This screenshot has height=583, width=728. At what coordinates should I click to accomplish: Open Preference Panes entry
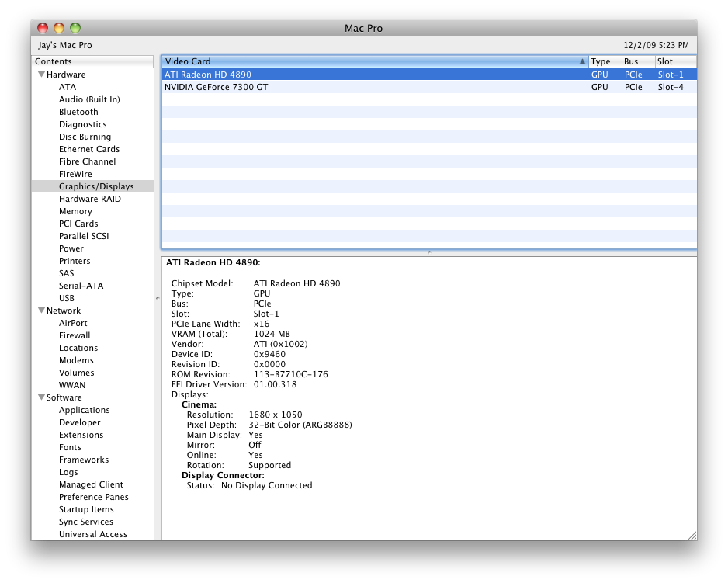tap(93, 497)
